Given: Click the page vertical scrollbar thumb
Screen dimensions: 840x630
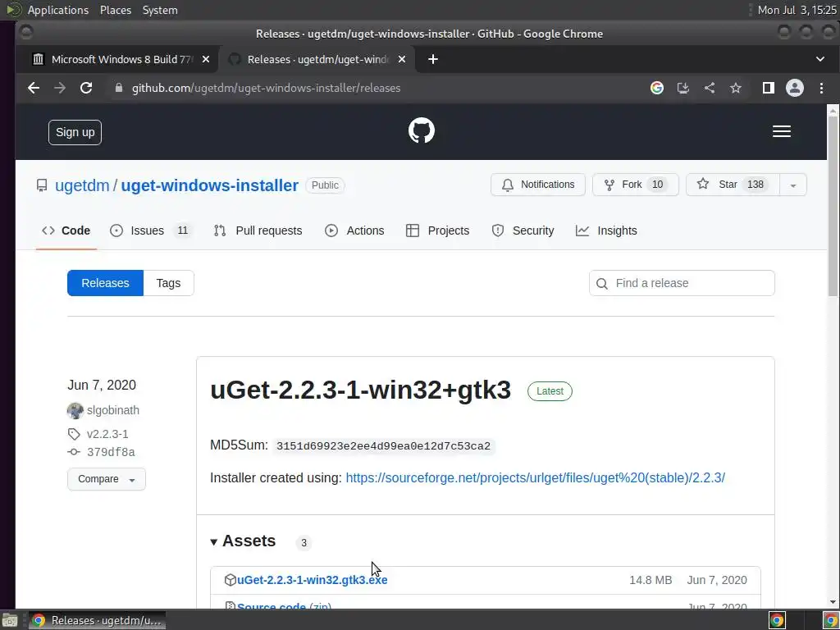Looking at the screenshot, I should 833,206.
